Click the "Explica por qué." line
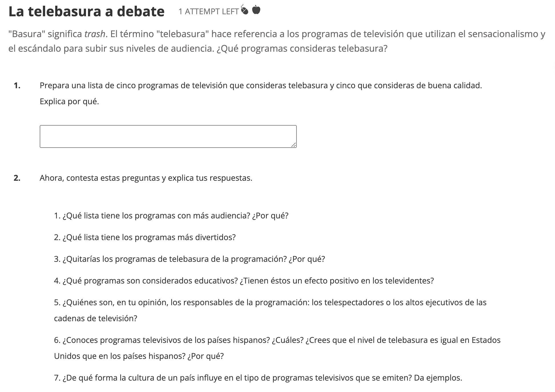 click(x=69, y=101)
